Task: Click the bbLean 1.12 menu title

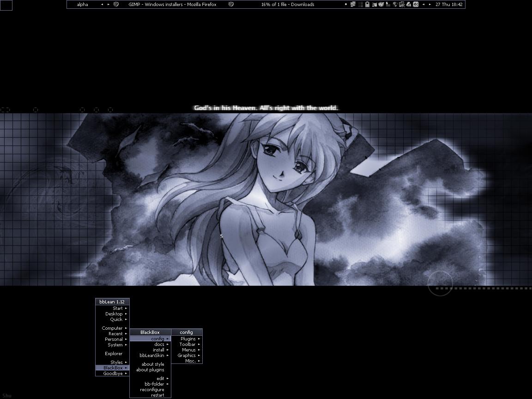Action: (112, 302)
